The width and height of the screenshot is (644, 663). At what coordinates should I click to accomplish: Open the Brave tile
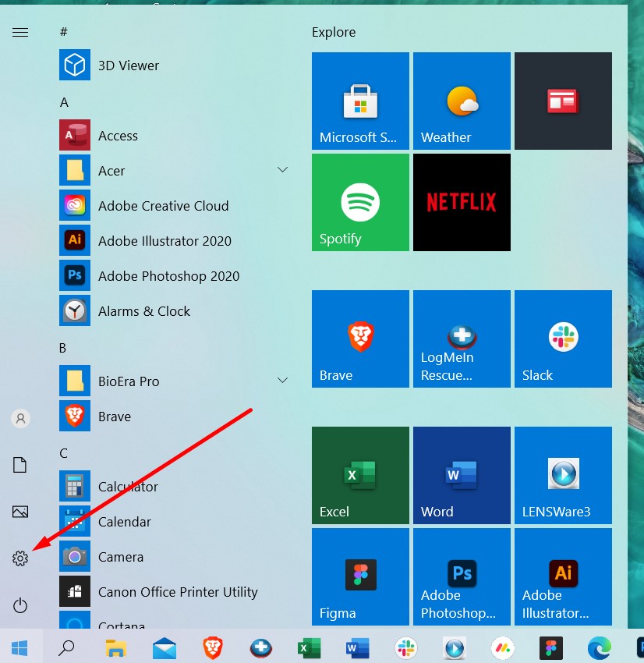[360, 339]
